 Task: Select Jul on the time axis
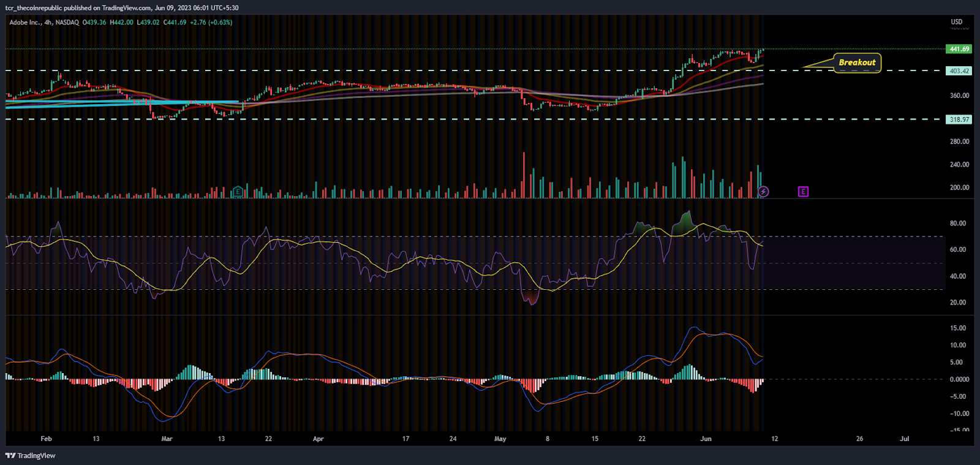coord(904,439)
